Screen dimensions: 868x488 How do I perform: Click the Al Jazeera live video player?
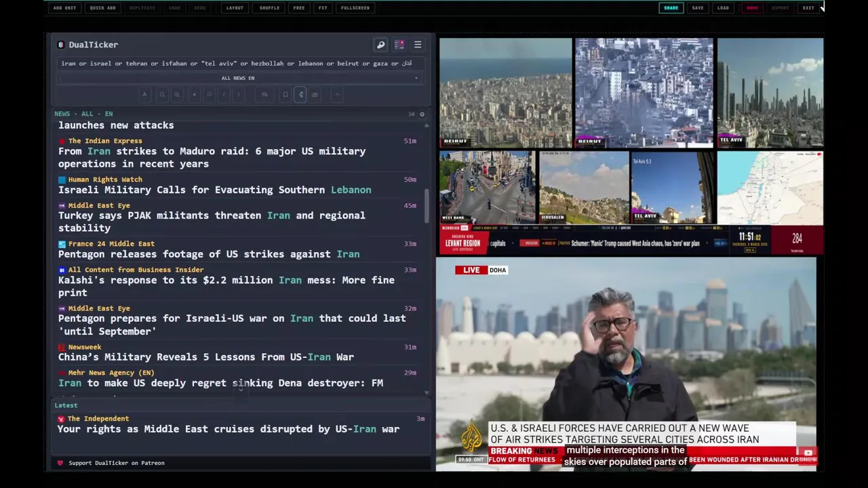[x=626, y=364]
